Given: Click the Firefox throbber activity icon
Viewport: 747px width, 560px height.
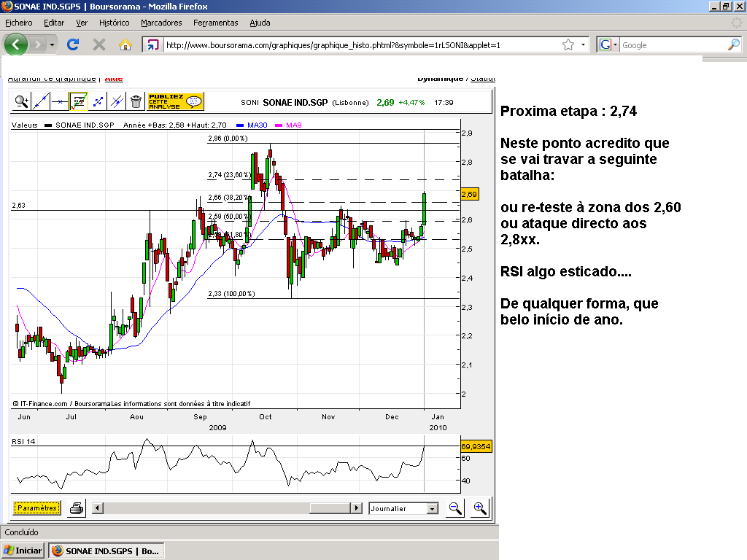Looking at the screenshot, I should pyautogui.click(x=737, y=23).
